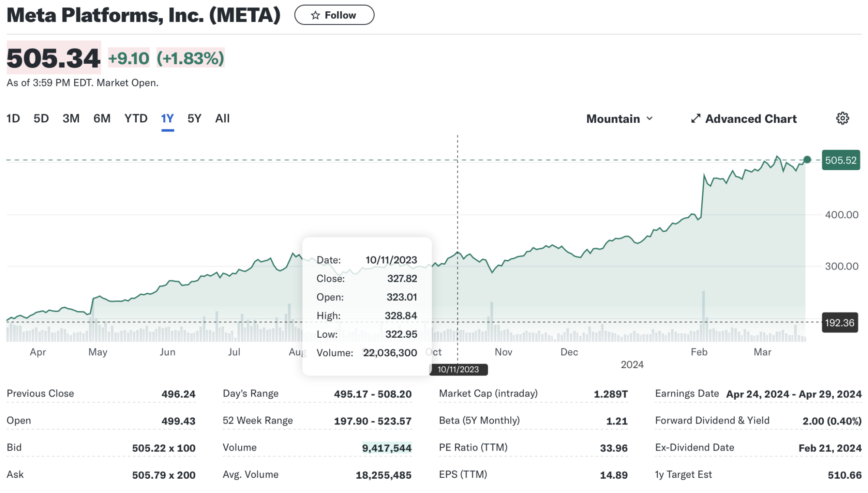Viewport: 868px width, 493px height.
Task: Click the Advanced Chart expand arrow icon
Action: 695,118
